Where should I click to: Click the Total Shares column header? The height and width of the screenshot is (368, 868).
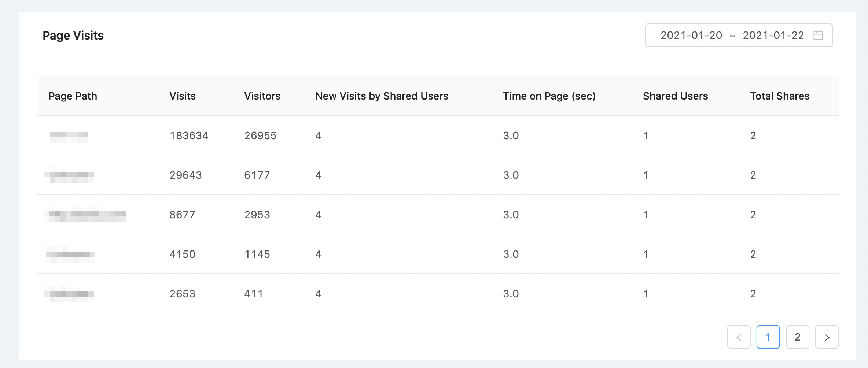(x=780, y=96)
